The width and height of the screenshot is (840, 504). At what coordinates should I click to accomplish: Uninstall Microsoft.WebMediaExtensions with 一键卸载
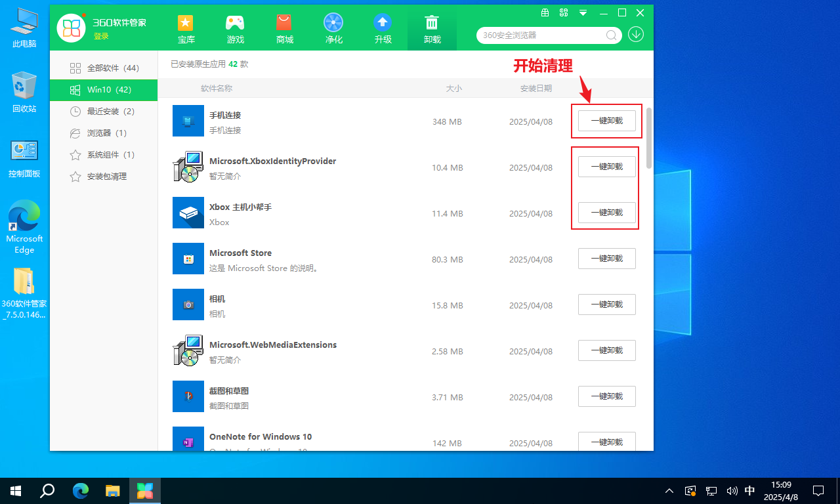tap(607, 350)
